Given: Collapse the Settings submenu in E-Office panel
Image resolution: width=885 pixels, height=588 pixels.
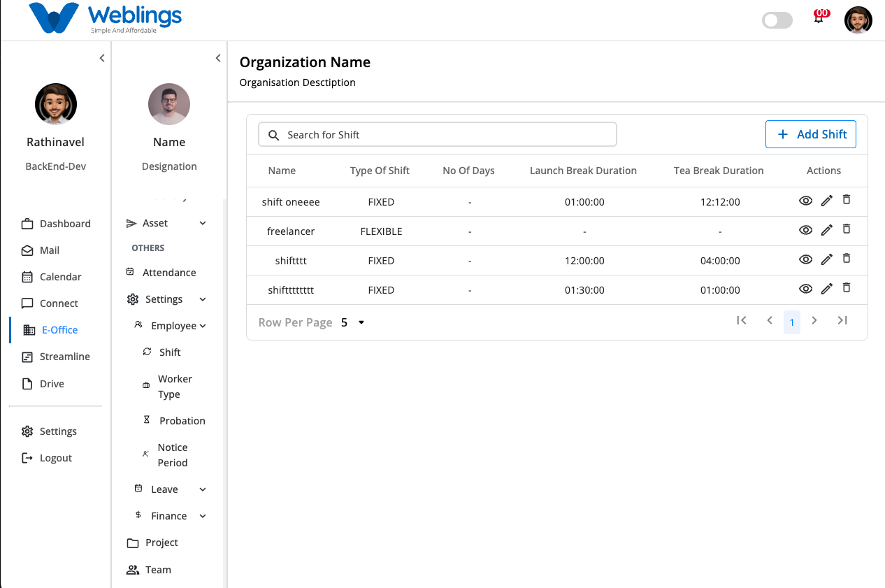Looking at the screenshot, I should pos(203,299).
